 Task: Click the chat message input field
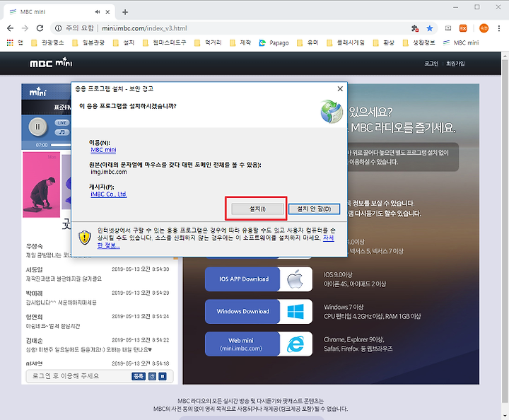click(x=78, y=376)
